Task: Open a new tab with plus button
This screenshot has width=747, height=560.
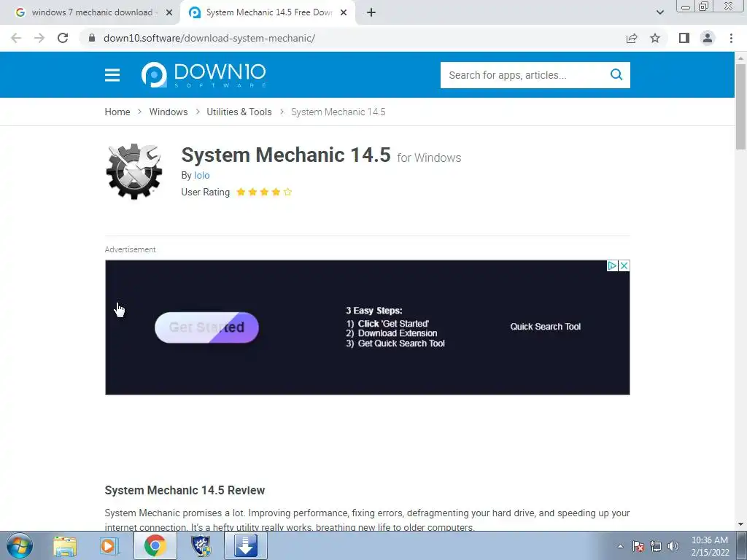Action: (x=371, y=12)
